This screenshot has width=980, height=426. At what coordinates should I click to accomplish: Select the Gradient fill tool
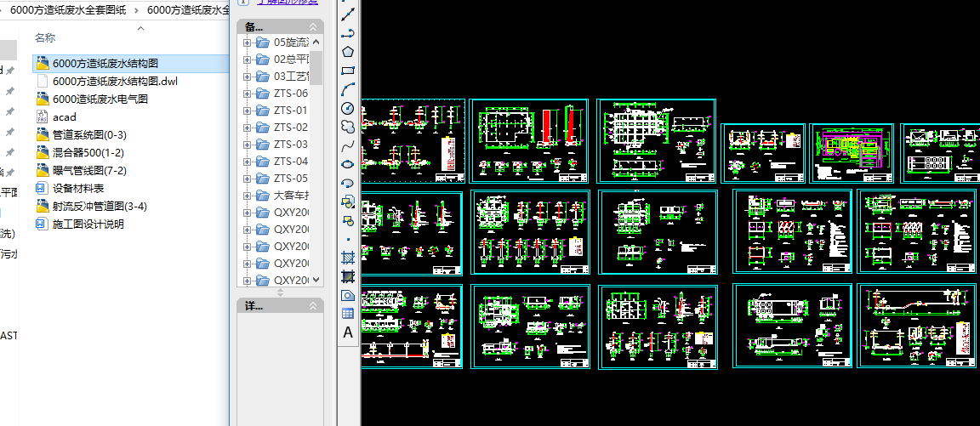(348, 276)
